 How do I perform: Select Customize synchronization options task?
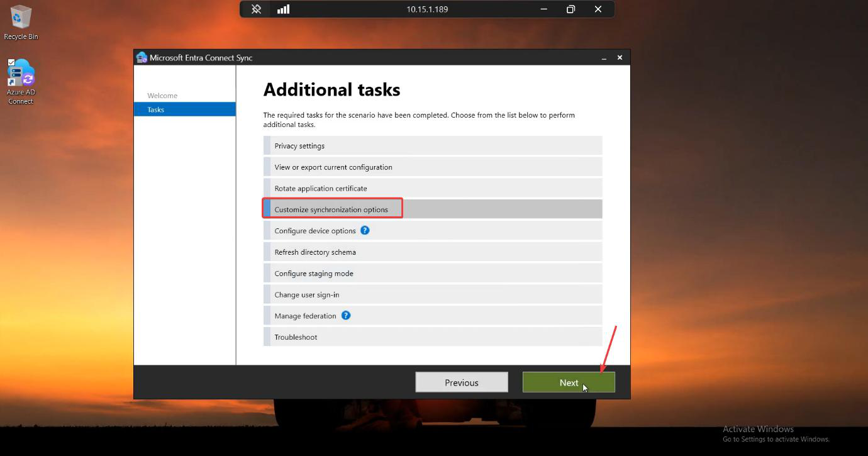pyautogui.click(x=433, y=209)
